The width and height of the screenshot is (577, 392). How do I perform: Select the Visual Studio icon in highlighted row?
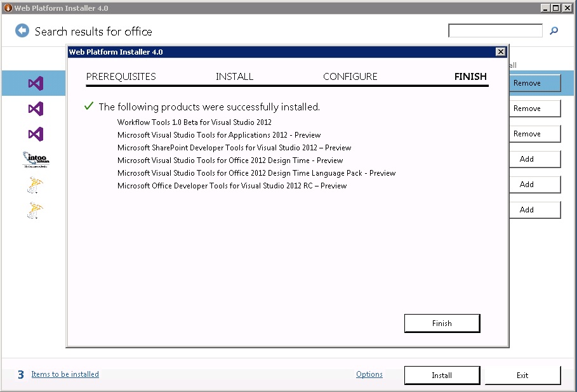click(x=36, y=83)
